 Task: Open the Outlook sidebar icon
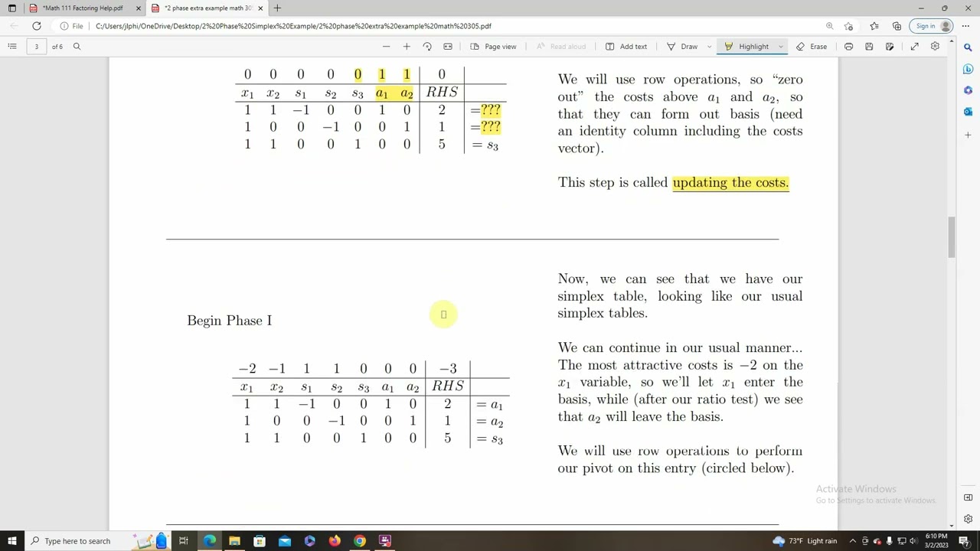(968, 112)
